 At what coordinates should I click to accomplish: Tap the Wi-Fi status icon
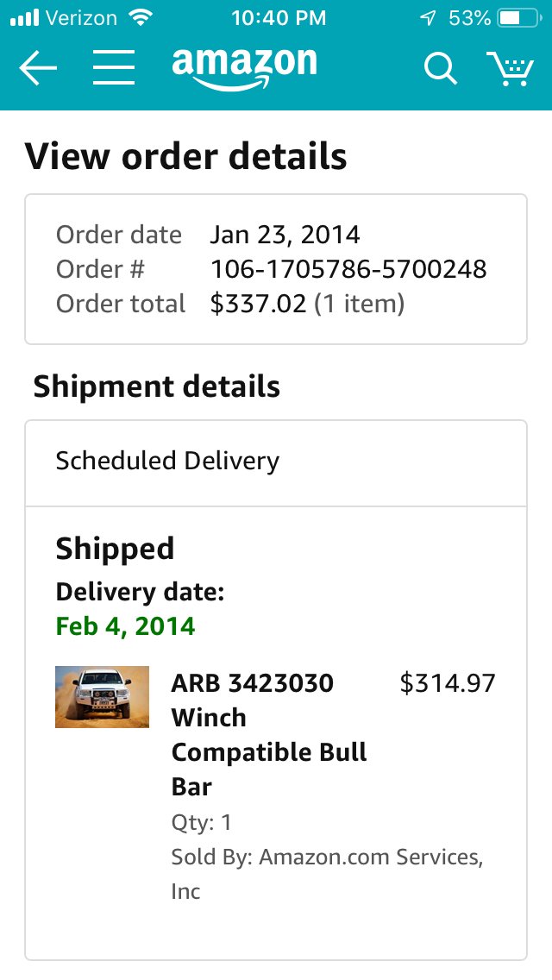(140, 17)
